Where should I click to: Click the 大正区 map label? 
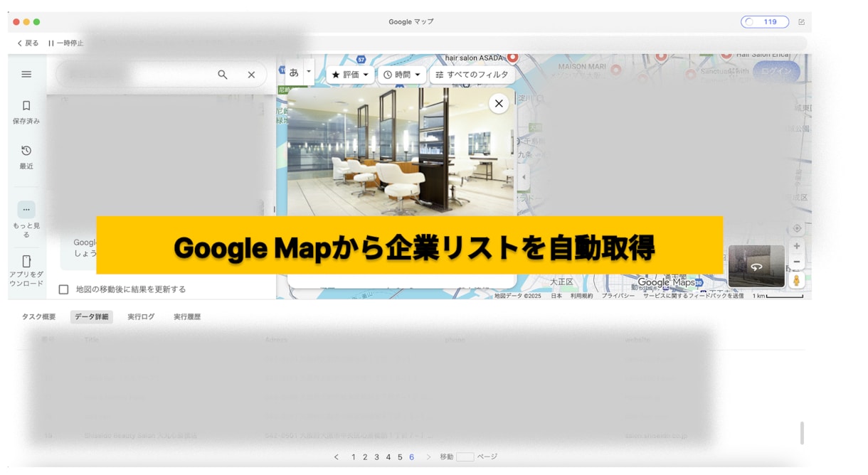(x=561, y=282)
